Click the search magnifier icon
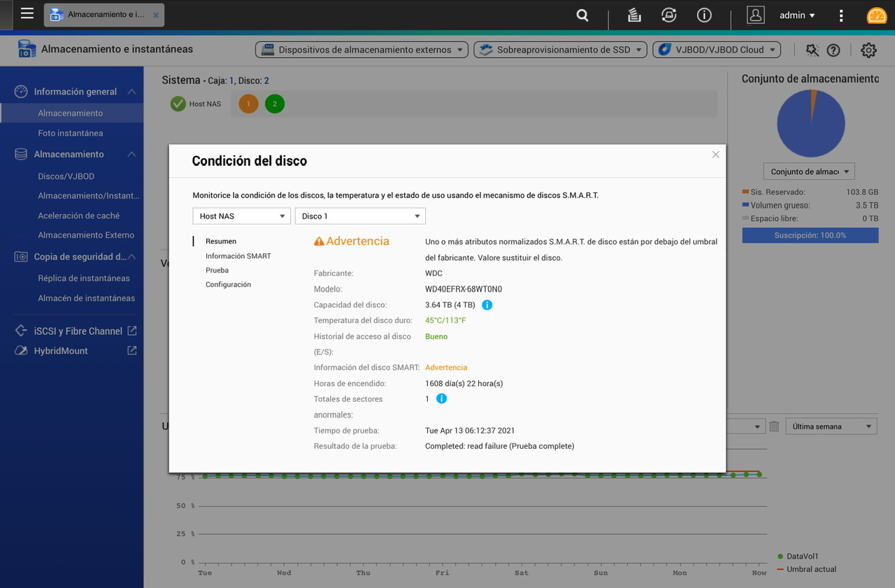The width and height of the screenshot is (895, 588). 582,15
